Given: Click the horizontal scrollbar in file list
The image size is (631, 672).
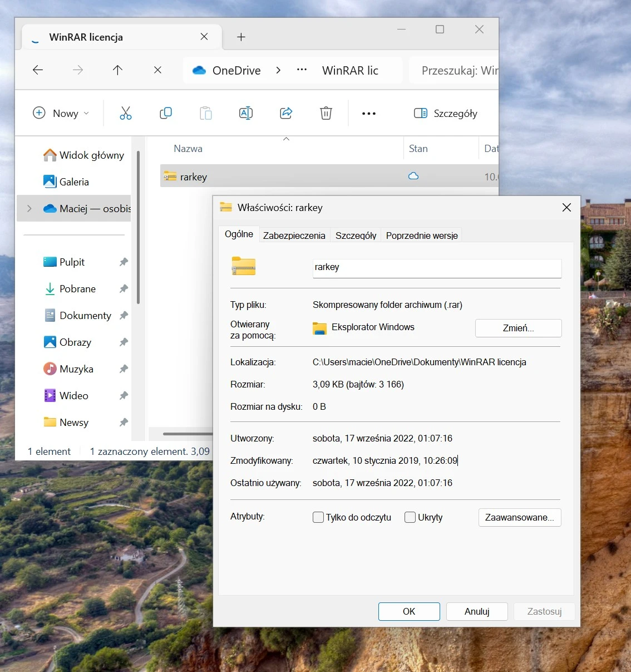Looking at the screenshot, I should tap(188, 434).
